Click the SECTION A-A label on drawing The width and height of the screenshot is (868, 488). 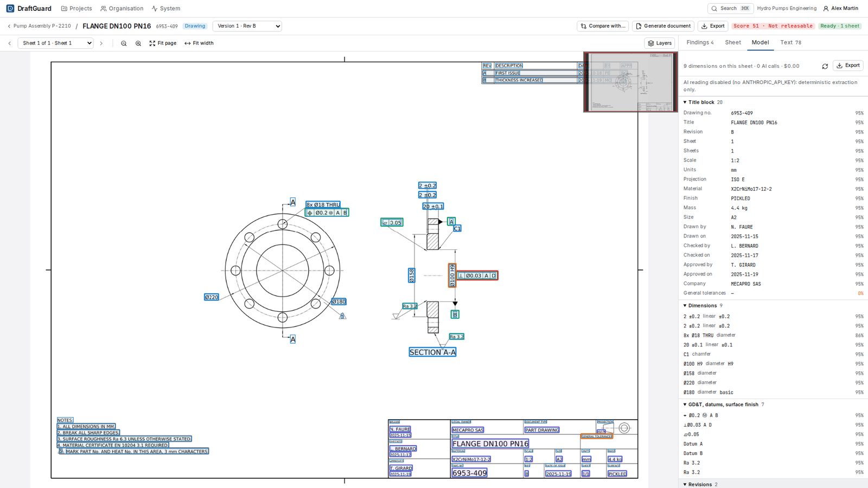[x=432, y=352]
